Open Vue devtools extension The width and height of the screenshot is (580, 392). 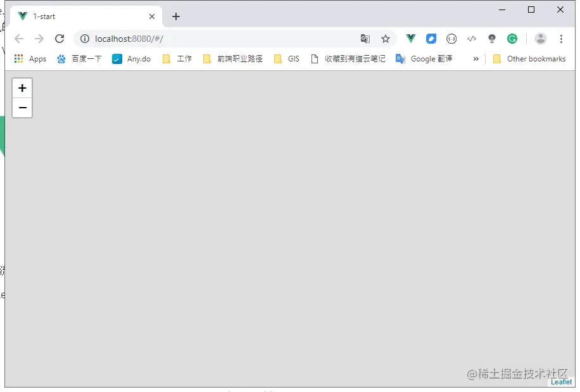[411, 39]
